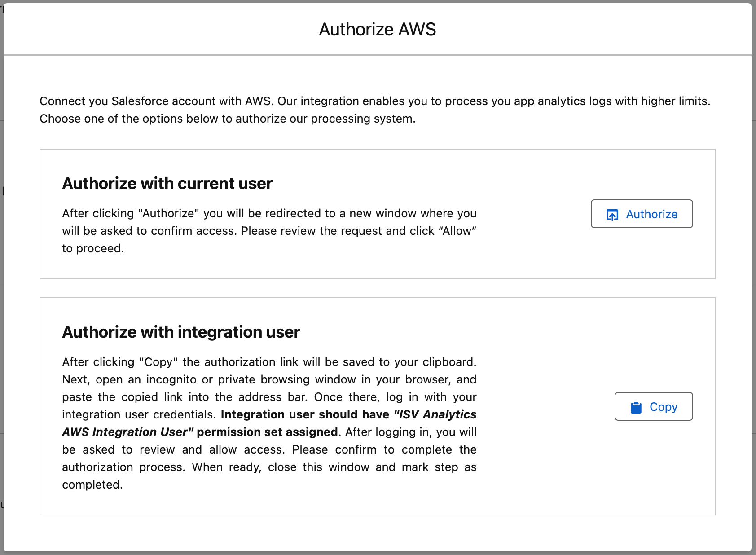Screen dimensions: 756x555
Task: Click the Authorize button
Action: point(642,214)
